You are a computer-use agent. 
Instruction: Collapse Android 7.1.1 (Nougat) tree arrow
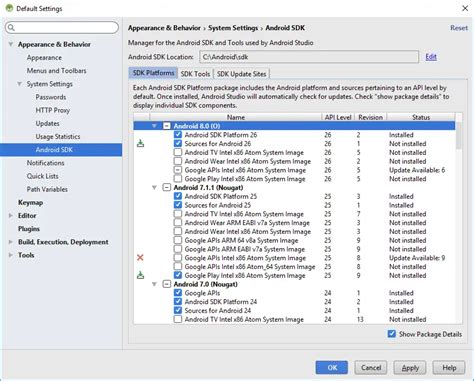coord(154,187)
